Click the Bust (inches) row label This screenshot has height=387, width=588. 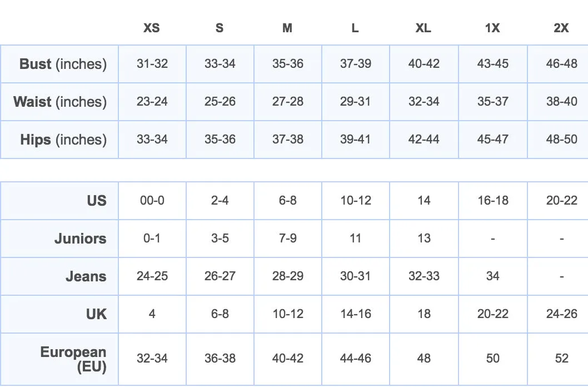63,64
